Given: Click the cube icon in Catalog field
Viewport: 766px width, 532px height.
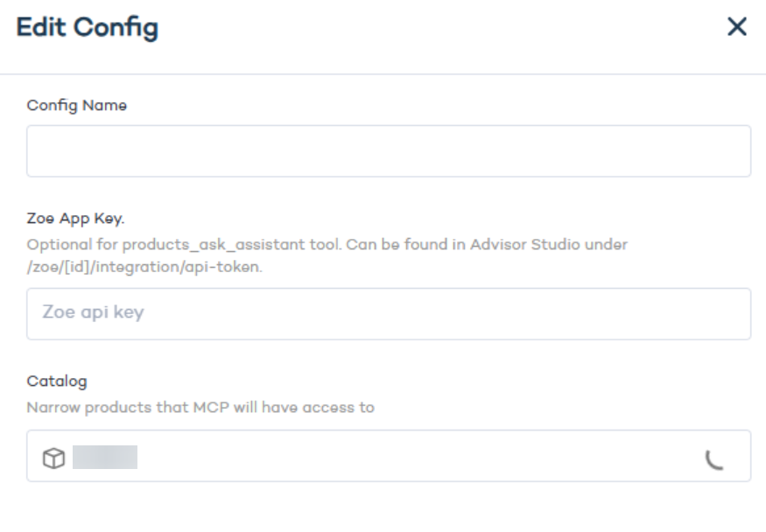Looking at the screenshot, I should pyautogui.click(x=53, y=458).
